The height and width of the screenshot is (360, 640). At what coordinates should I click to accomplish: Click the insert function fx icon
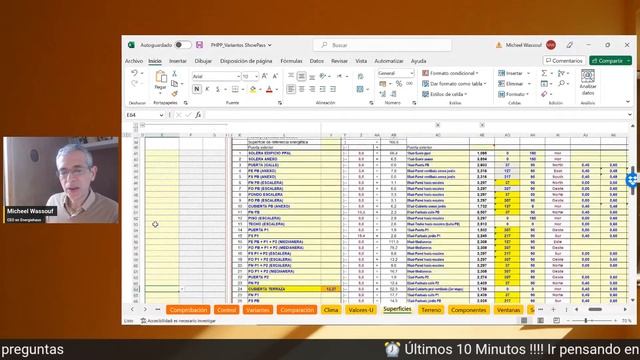tap(198, 115)
